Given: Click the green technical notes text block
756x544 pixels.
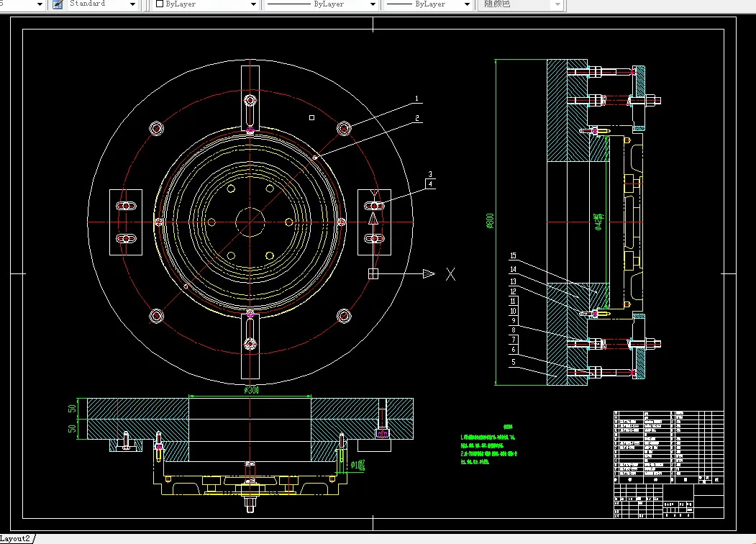Looking at the screenshot, I should point(489,445).
